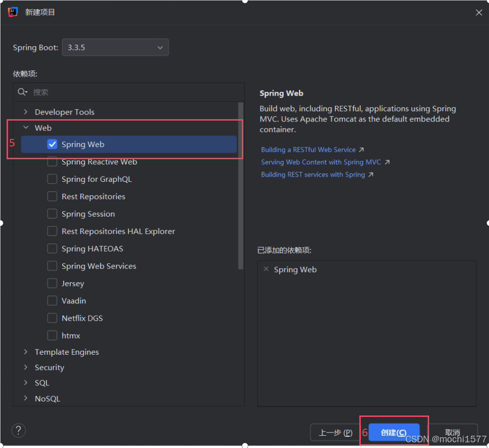489x448 pixels.
Task: Select the Web category label
Action: (x=43, y=128)
